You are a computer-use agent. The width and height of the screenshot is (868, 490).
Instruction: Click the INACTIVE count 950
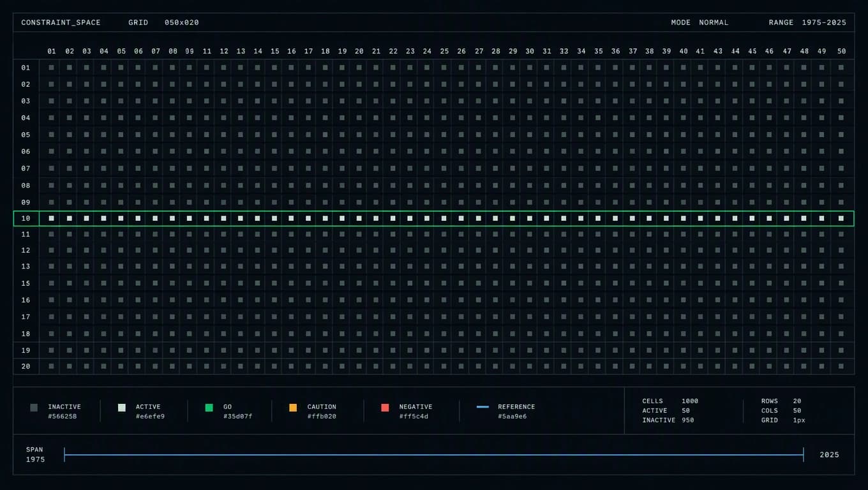coord(687,420)
